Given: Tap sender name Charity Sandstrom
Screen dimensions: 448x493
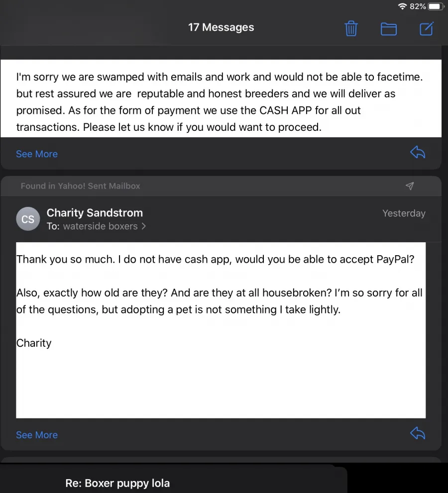Looking at the screenshot, I should [x=95, y=213].
